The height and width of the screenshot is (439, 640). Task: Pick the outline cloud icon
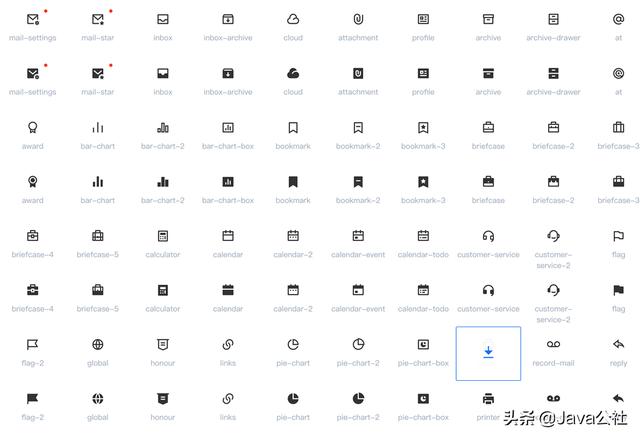point(293,19)
